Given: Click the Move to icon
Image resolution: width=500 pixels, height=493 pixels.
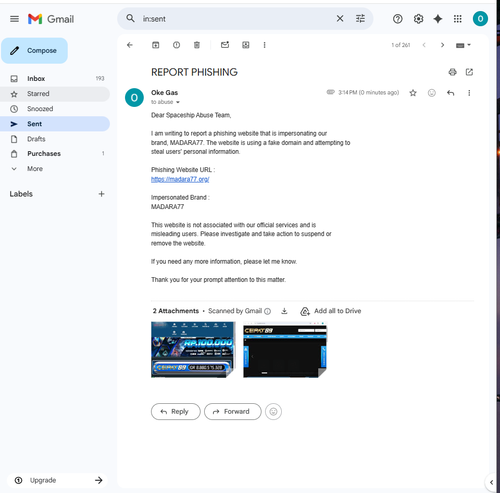Looking at the screenshot, I should [x=246, y=45].
